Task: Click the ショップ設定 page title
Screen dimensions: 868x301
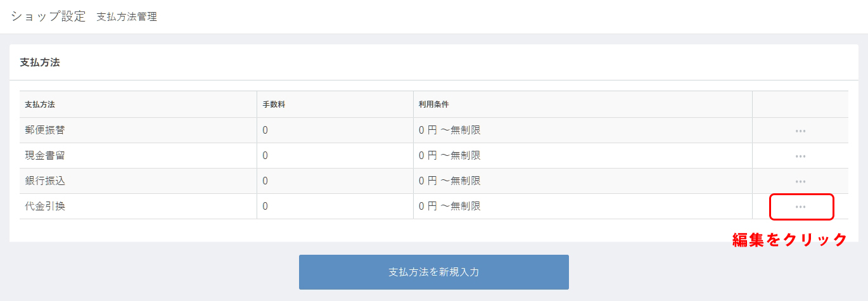Action: tap(48, 16)
